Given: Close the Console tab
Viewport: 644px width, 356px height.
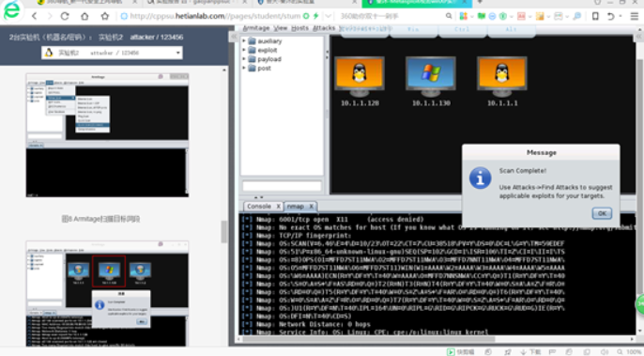Looking at the screenshot, I should (278, 207).
